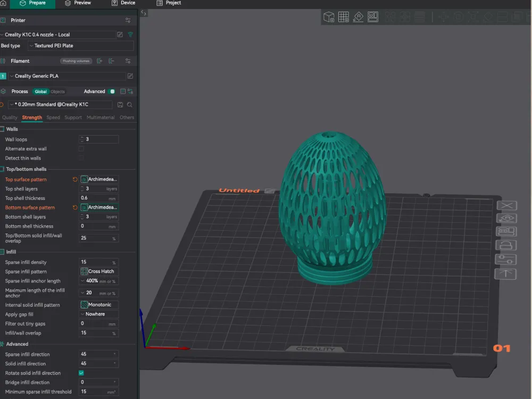532x399 pixels.
Task: Click the Add model cube icon
Action: click(328, 16)
